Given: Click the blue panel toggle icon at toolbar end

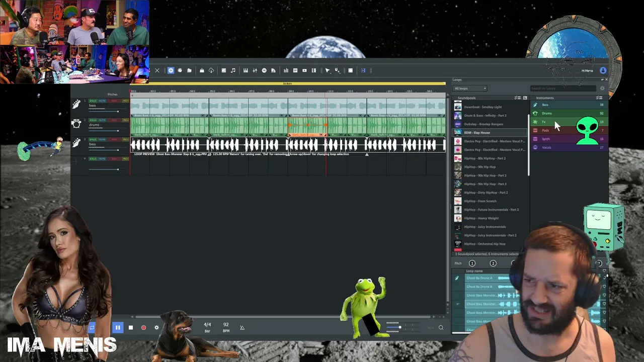Looking at the screenshot, I should (363, 70).
